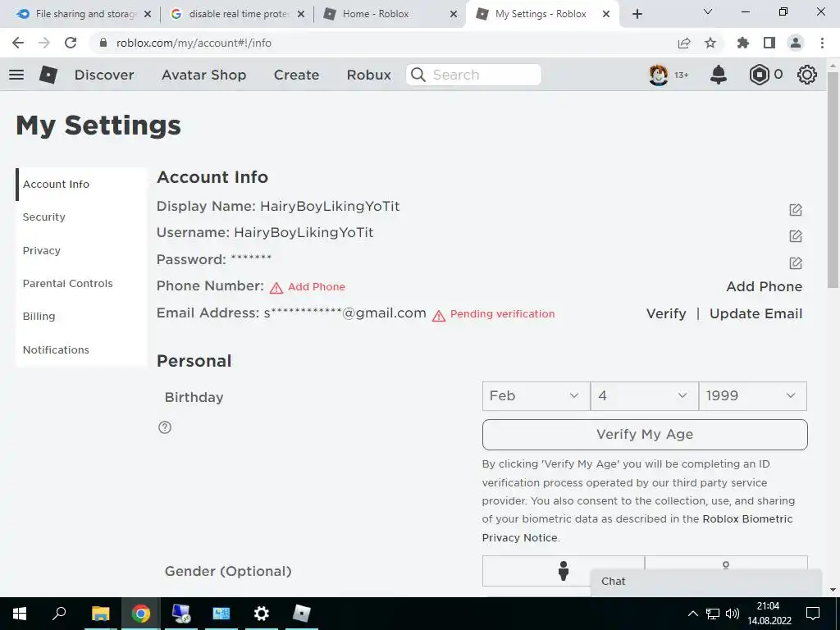
Task: Open Discover in the Roblox navbar
Action: coord(104,75)
